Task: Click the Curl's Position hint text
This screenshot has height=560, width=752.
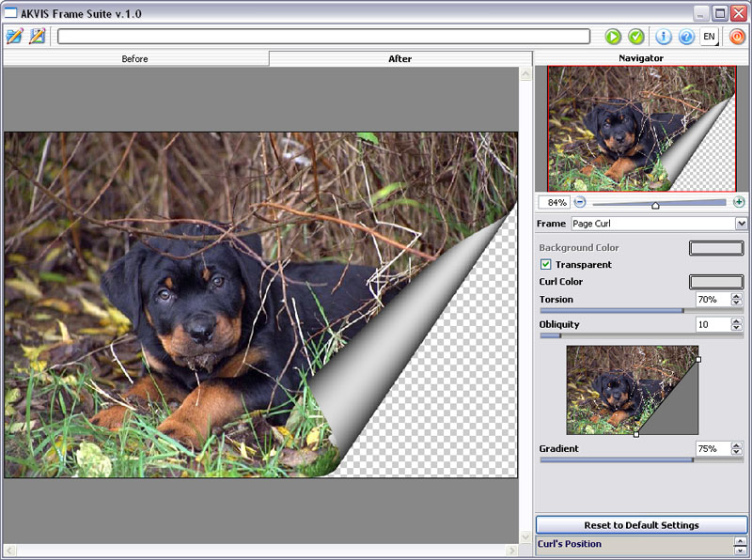Action: [x=570, y=544]
